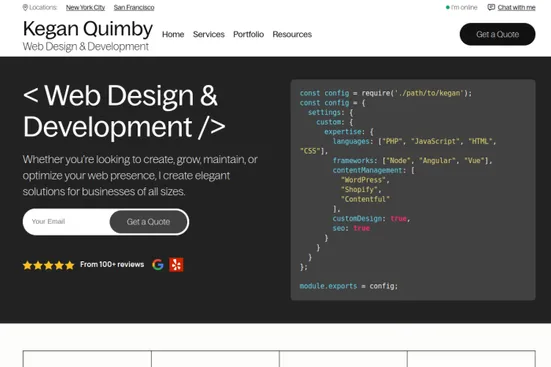Open the Resources menu item
The image size is (551, 367).
(292, 34)
